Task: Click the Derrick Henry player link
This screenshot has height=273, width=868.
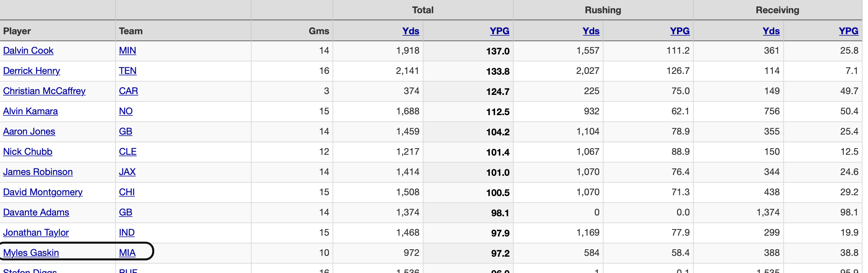Action: coord(31,71)
